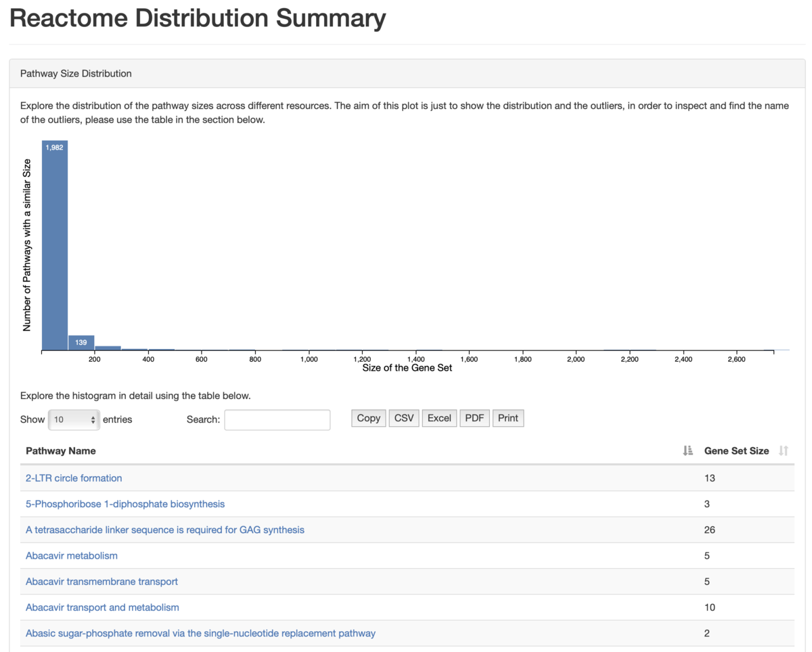Click the third histogram bar near 200
The image size is (812, 652).
click(108, 348)
